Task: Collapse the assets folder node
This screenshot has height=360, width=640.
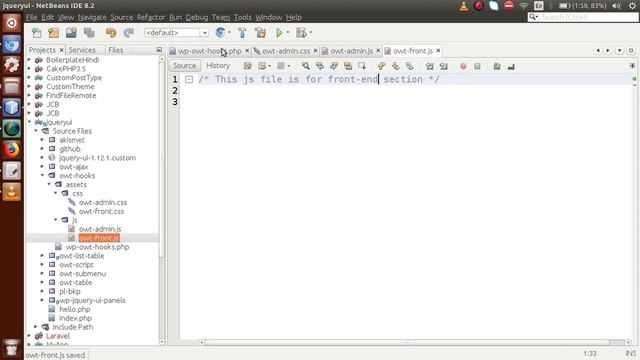Action: point(49,184)
